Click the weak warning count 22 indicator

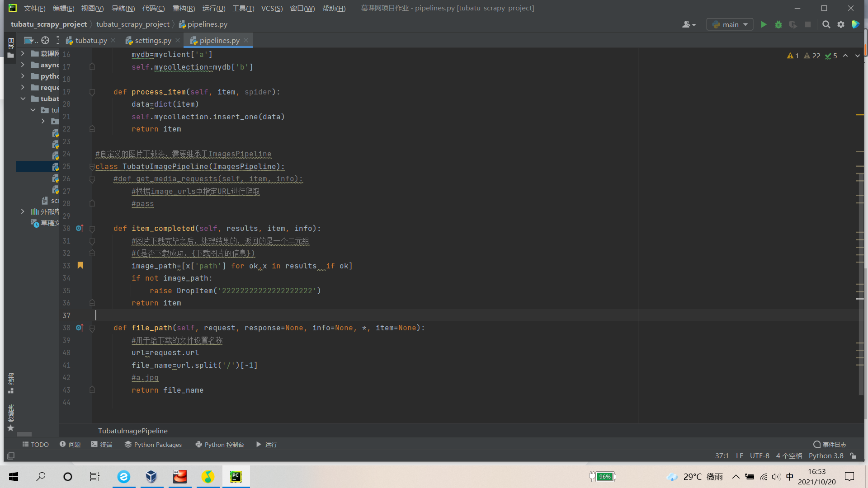[812, 56]
